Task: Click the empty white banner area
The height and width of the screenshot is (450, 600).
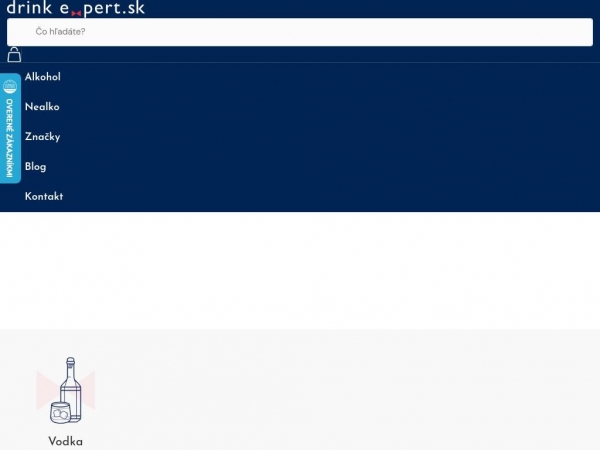Action: pyautogui.click(x=300, y=270)
